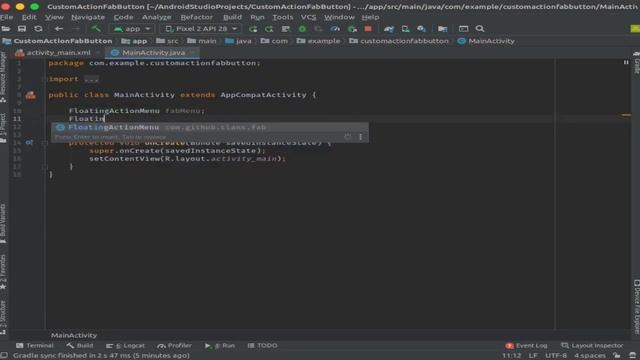Toggle the Structure tool window
Viewport: 640px width, 360px height.
point(3,318)
